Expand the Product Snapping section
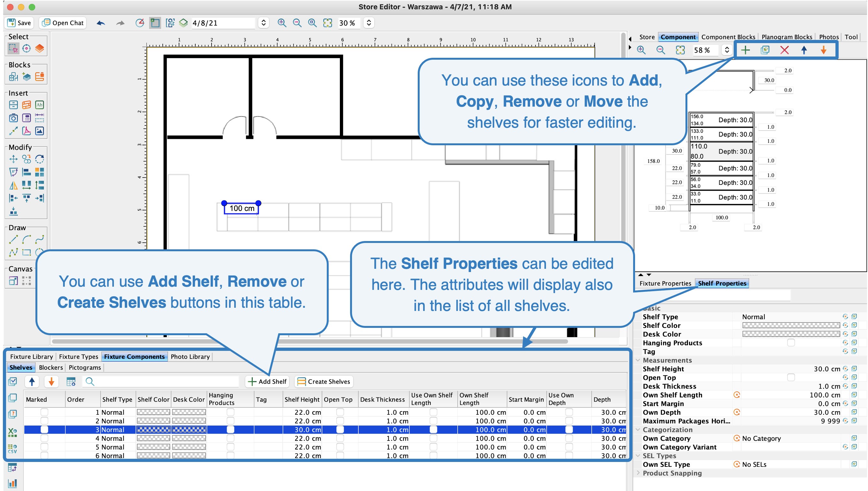 pyautogui.click(x=638, y=473)
